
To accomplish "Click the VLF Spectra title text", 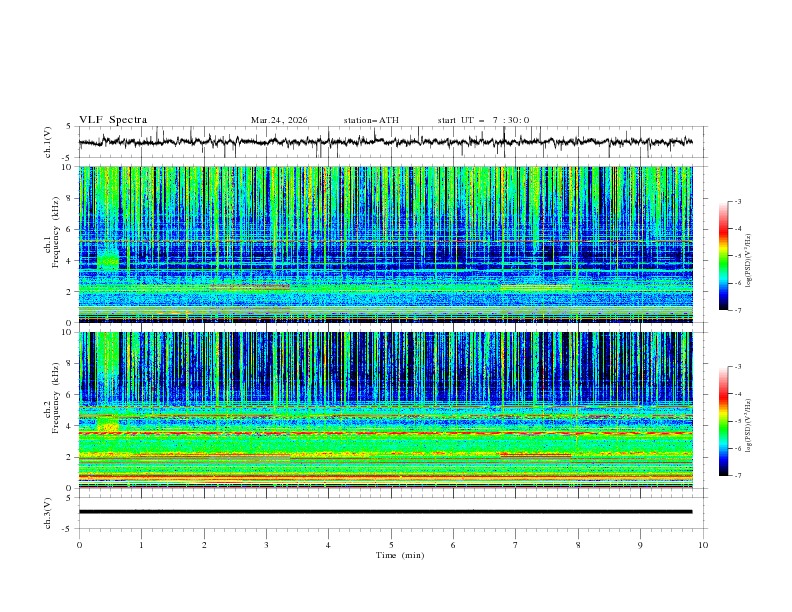I will click(113, 120).
